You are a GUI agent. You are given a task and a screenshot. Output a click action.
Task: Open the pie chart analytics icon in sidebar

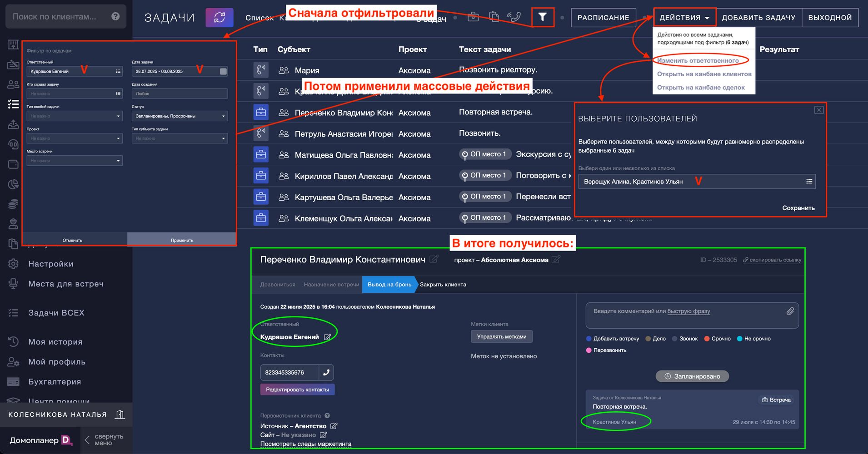[13, 184]
